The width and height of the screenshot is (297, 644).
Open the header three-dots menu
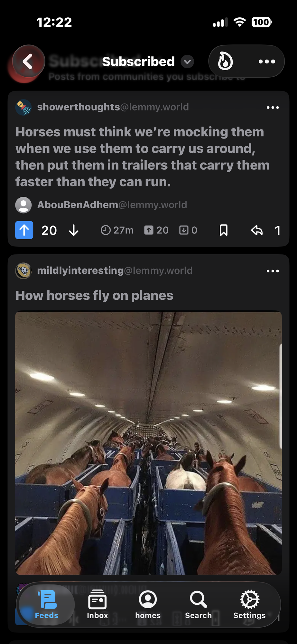click(x=267, y=62)
